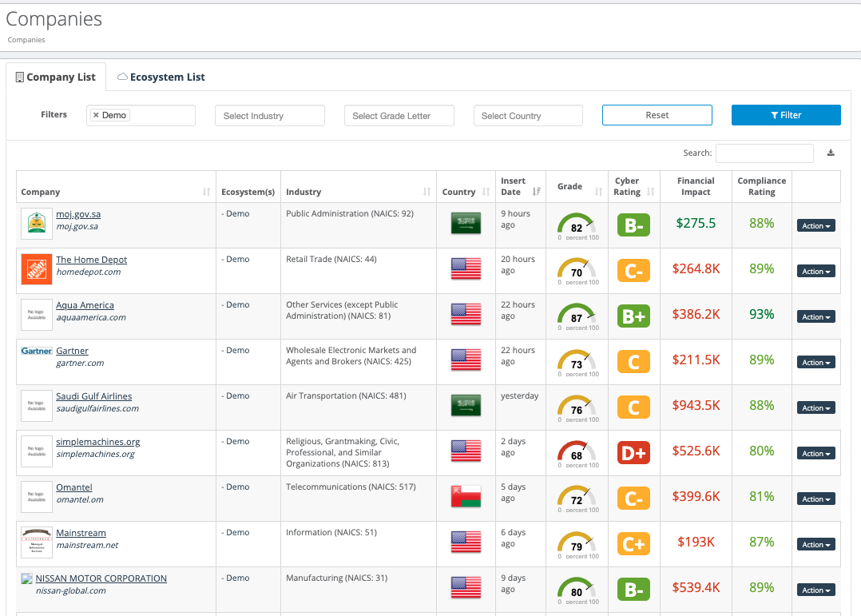The height and width of the screenshot is (616, 861).
Task: Open the Select Grade Letter dropdown
Action: pyautogui.click(x=399, y=115)
